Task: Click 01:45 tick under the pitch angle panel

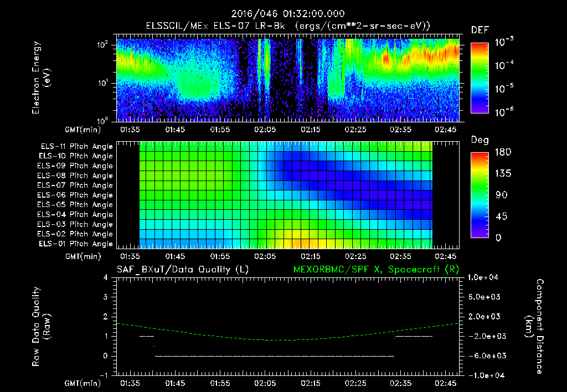Action: [x=175, y=256]
